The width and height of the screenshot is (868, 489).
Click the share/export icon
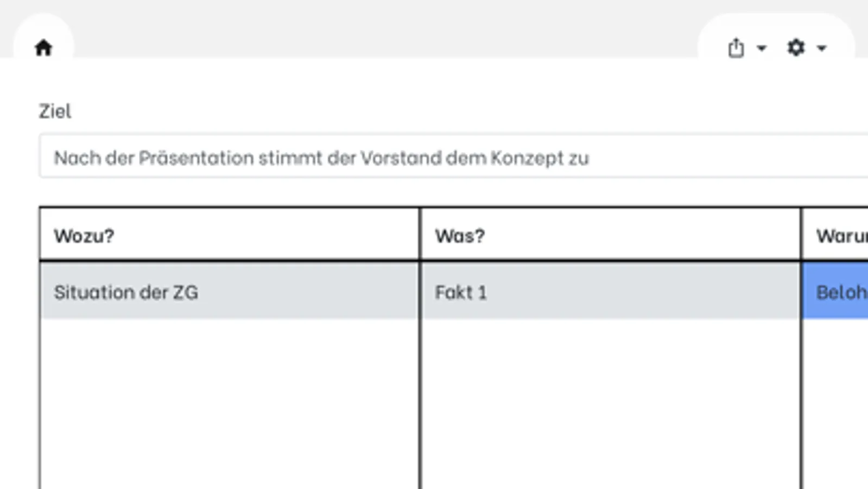[736, 48]
